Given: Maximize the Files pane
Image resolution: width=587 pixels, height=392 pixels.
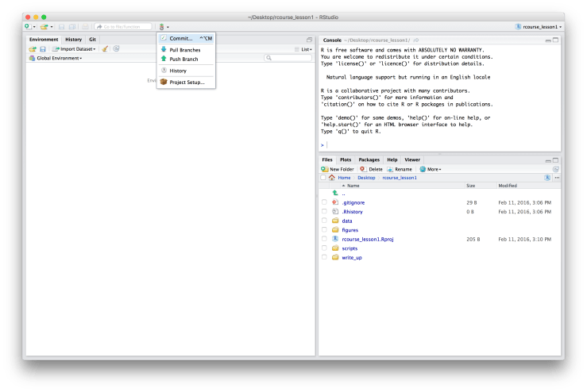Looking at the screenshot, I should pos(555,160).
